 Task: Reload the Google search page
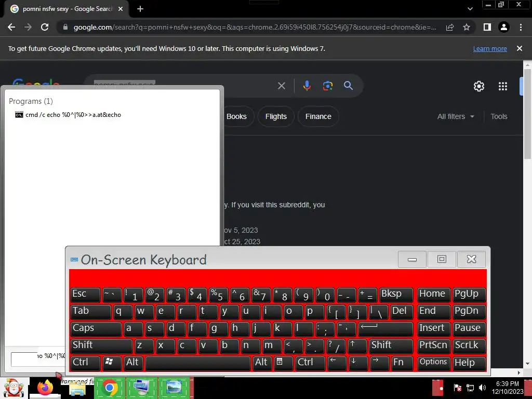click(45, 27)
